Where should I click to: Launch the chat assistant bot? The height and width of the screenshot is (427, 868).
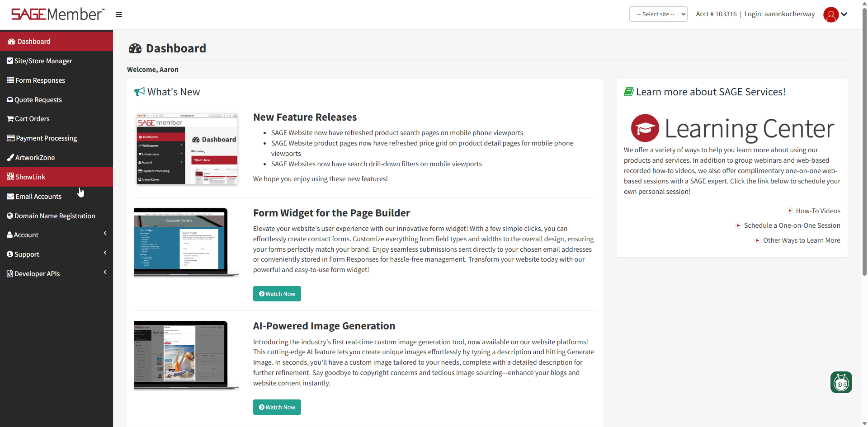pos(840,382)
